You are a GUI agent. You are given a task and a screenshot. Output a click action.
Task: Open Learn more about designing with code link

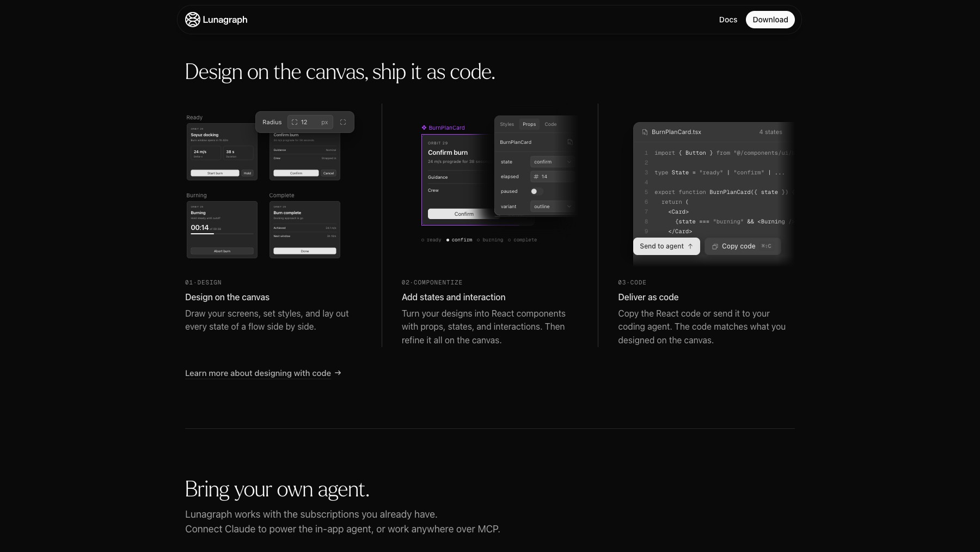click(x=258, y=373)
